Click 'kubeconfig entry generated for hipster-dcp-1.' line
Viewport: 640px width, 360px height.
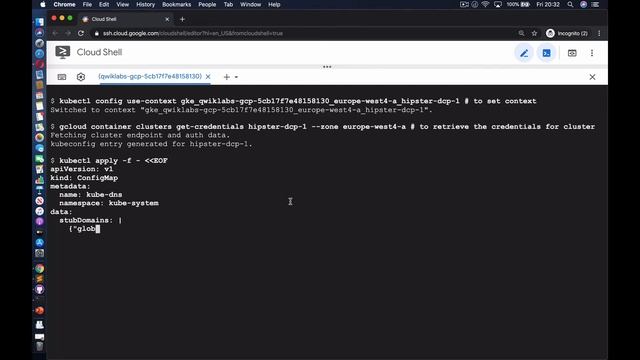coord(151,144)
